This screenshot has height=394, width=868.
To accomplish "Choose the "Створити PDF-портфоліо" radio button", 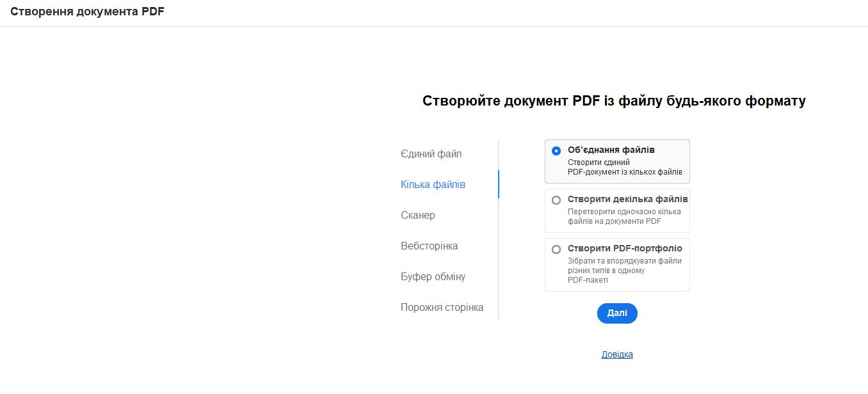I will [x=556, y=249].
